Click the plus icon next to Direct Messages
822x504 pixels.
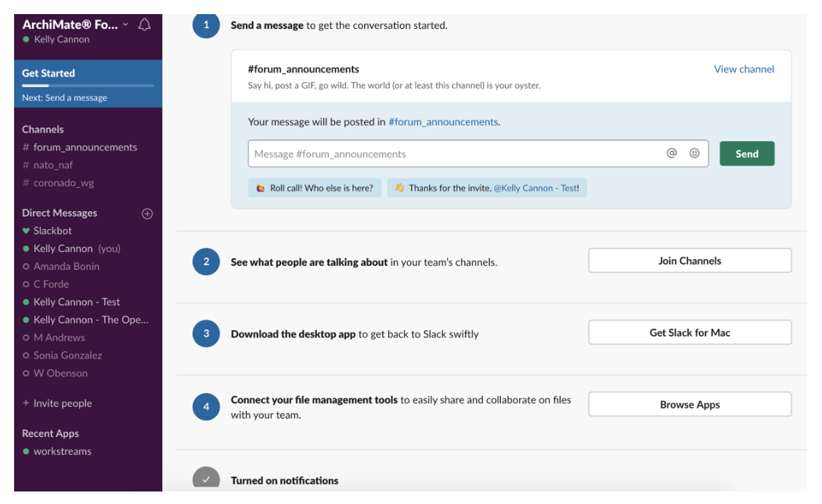(x=147, y=213)
